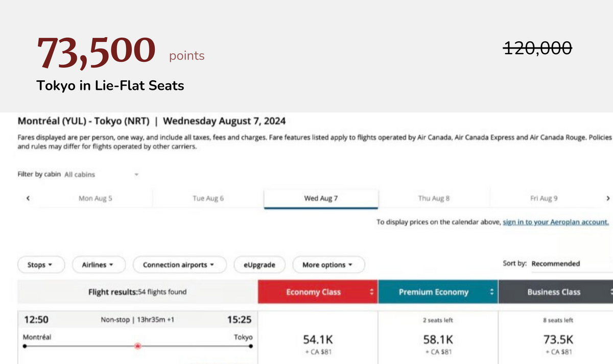Expand the More options filter
Image resolution: width=613 pixels, height=364 pixels.
coord(328,265)
